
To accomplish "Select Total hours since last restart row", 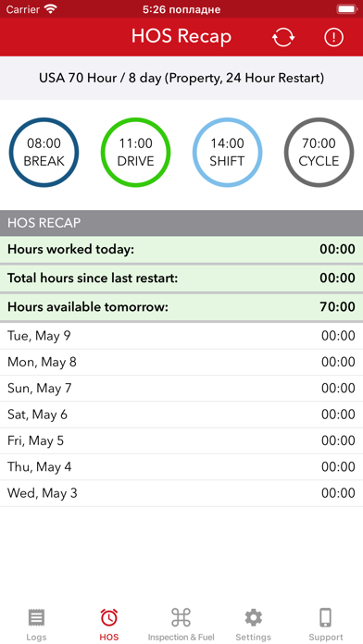I will pyautogui.click(x=181, y=279).
